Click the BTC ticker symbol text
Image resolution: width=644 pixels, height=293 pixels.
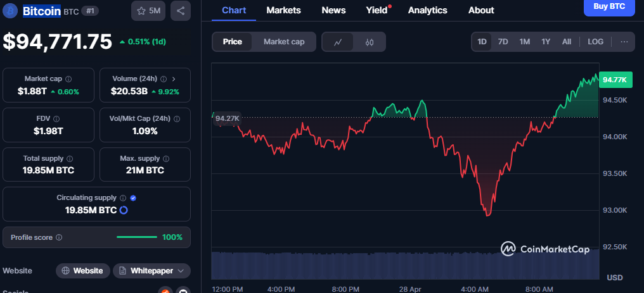tap(71, 11)
